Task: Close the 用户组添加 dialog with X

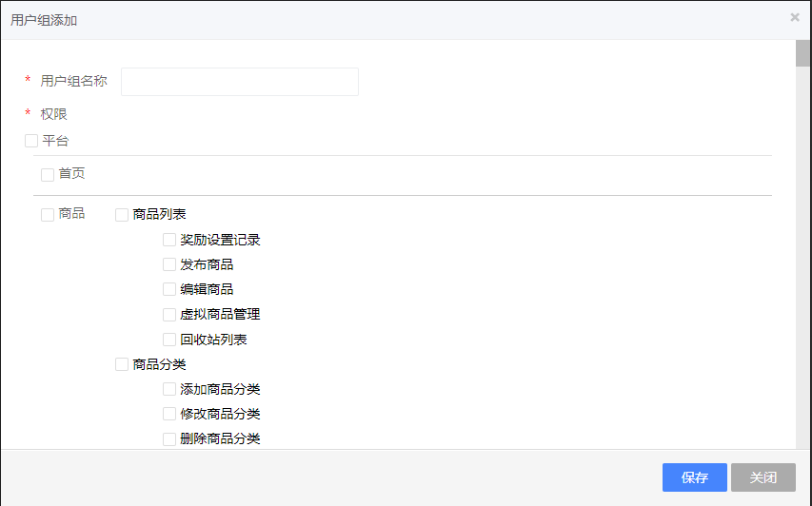Action: click(x=795, y=17)
